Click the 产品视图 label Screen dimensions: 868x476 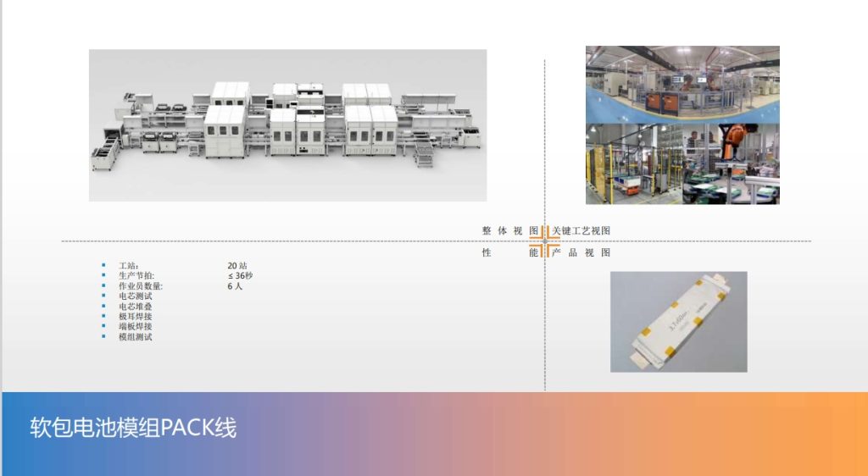pyautogui.click(x=581, y=252)
